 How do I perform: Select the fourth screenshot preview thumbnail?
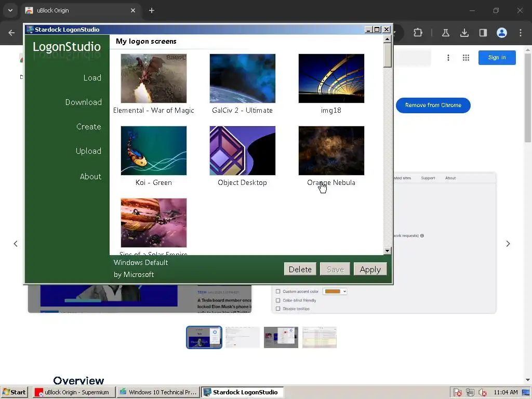pos(320,337)
